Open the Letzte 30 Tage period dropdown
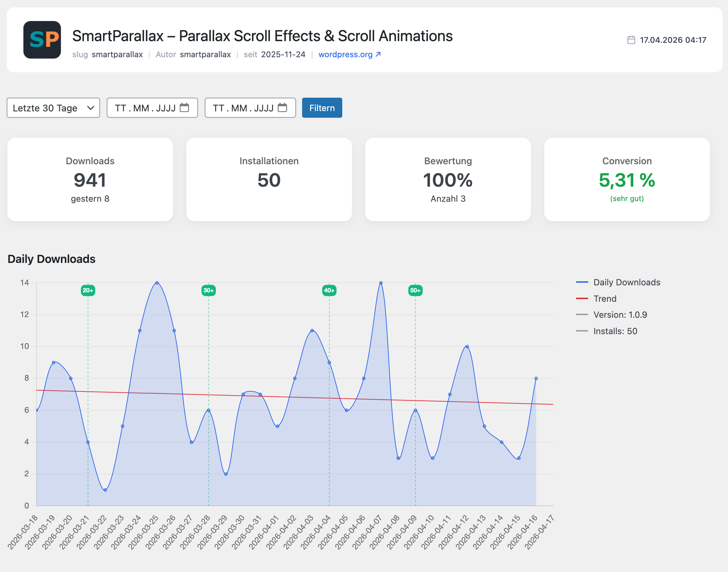 tap(53, 108)
